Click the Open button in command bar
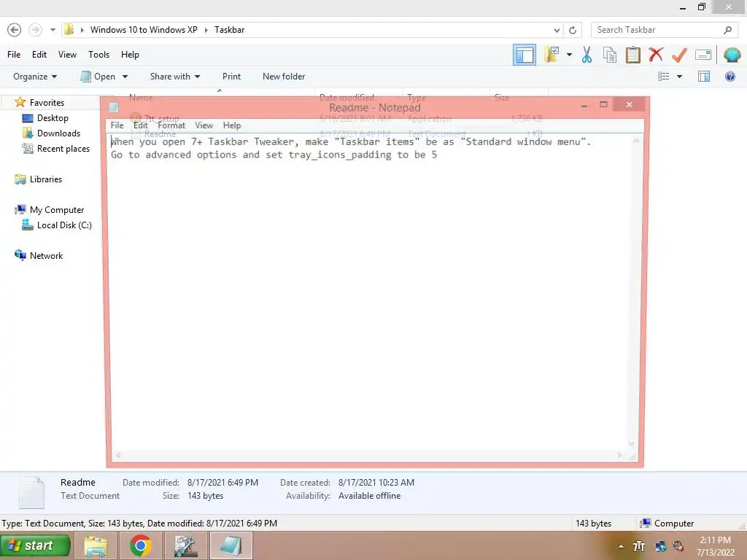Image resolution: width=747 pixels, height=560 pixels. click(98, 77)
